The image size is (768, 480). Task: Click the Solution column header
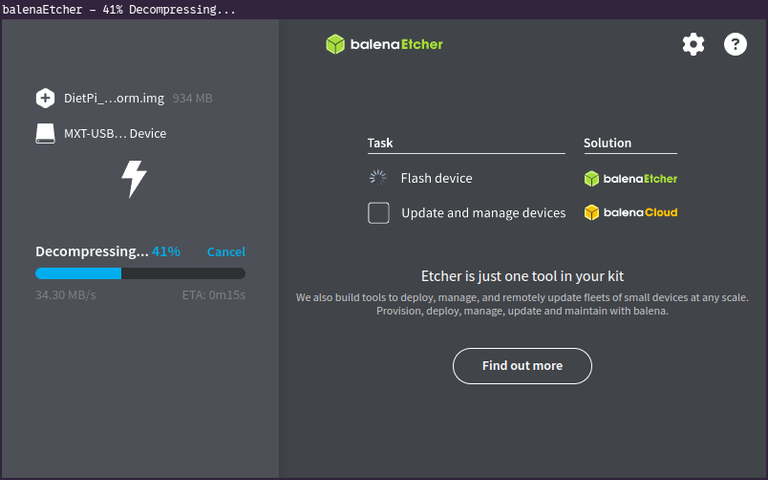[x=607, y=143]
